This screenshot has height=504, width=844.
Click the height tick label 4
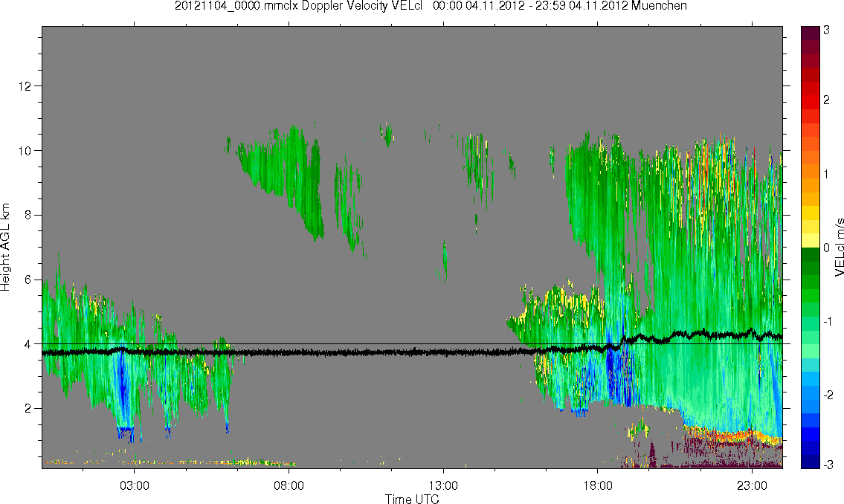[28, 344]
